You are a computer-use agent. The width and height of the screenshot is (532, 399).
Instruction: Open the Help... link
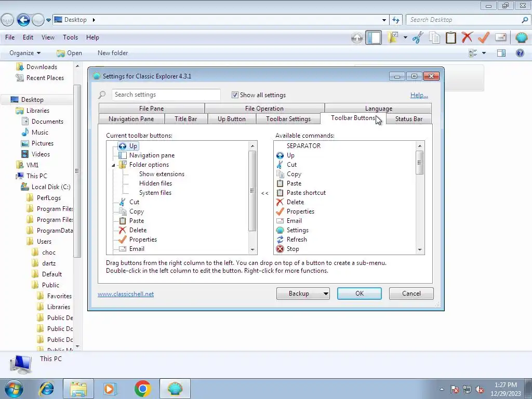tap(419, 95)
